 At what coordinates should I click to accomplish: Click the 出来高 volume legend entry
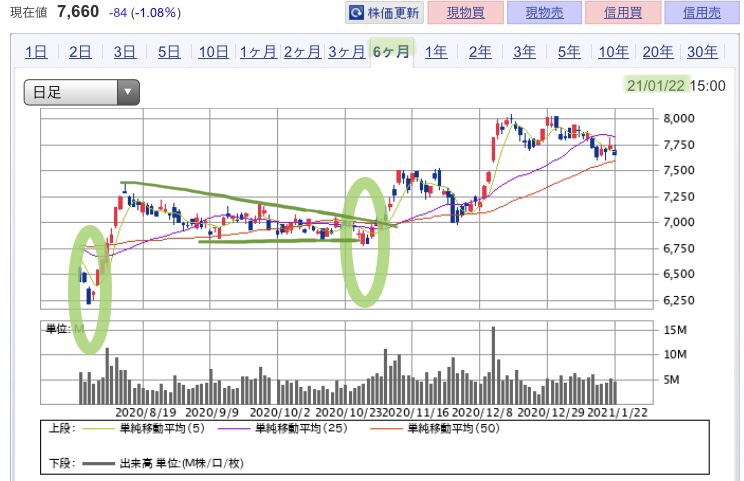pyautogui.click(x=163, y=463)
